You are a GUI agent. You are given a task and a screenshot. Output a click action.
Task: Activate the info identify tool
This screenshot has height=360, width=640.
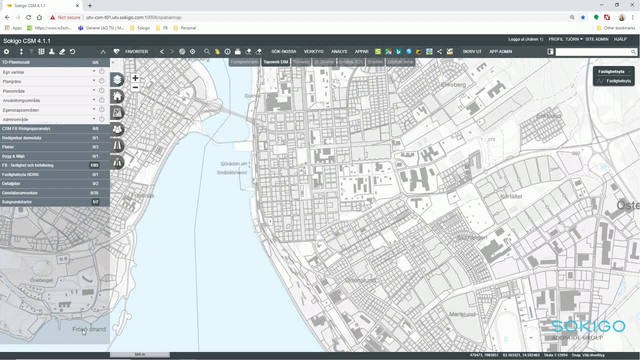(227, 52)
